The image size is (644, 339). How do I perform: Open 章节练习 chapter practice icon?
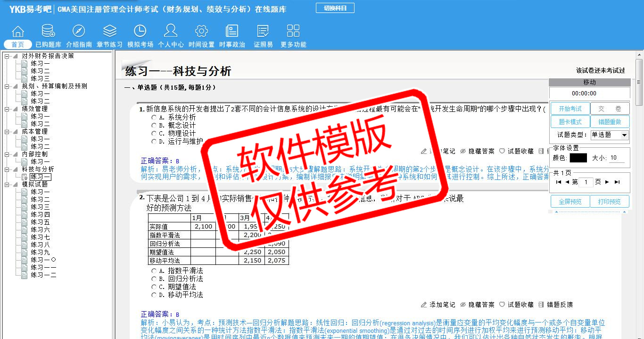(110, 32)
